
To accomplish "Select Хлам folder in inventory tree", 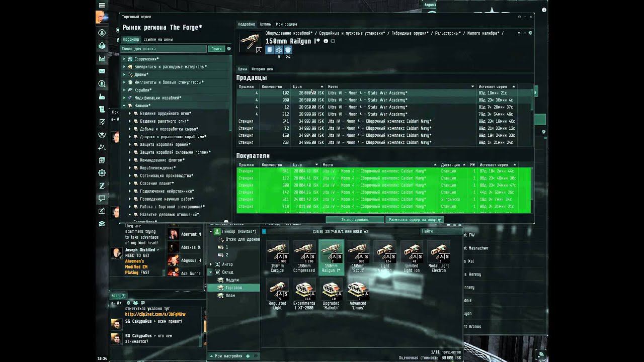I will 230,296.
